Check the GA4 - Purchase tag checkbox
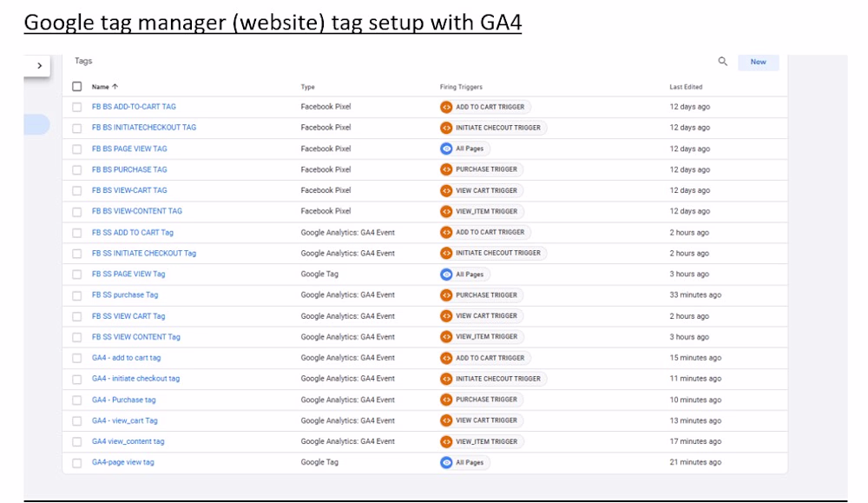This screenshot has height=503, width=868. 77,400
